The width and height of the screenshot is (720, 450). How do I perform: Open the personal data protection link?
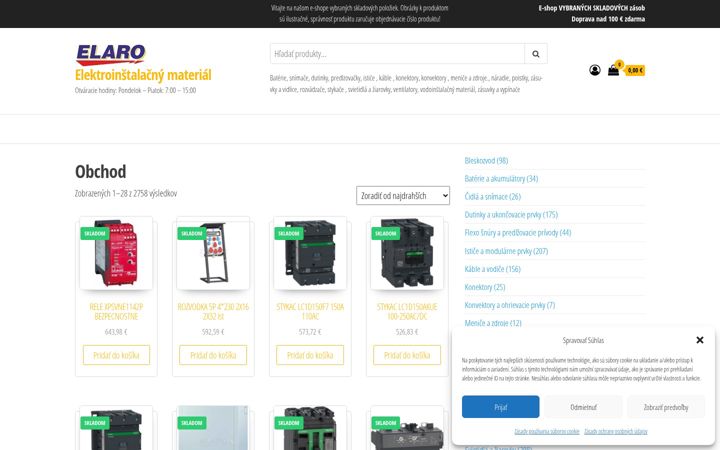tap(616, 431)
